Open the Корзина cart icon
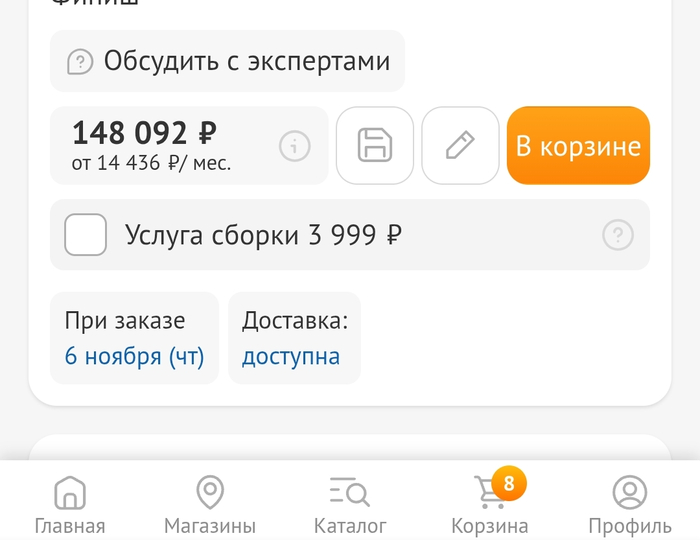 pyautogui.click(x=489, y=493)
